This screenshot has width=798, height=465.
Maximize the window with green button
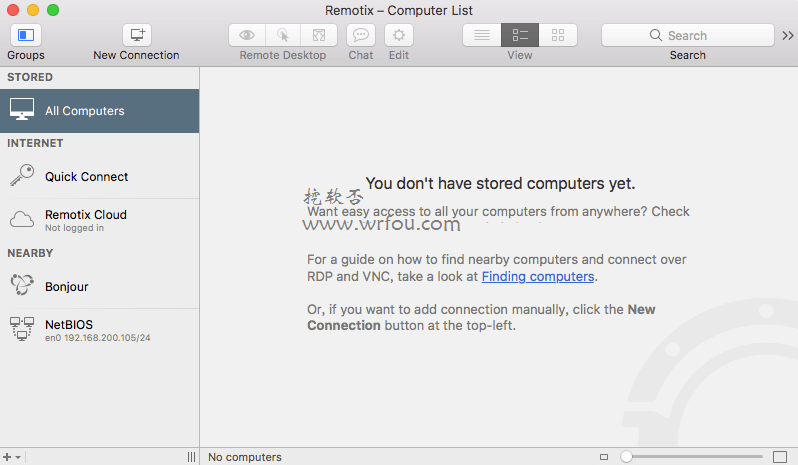coord(53,10)
